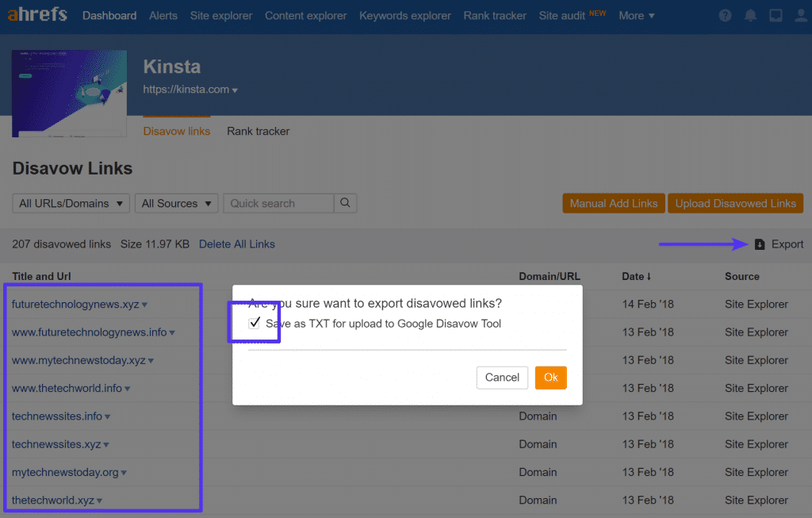Open the All Sources dropdown
The height and width of the screenshot is (518, 812).
[176, 203]
